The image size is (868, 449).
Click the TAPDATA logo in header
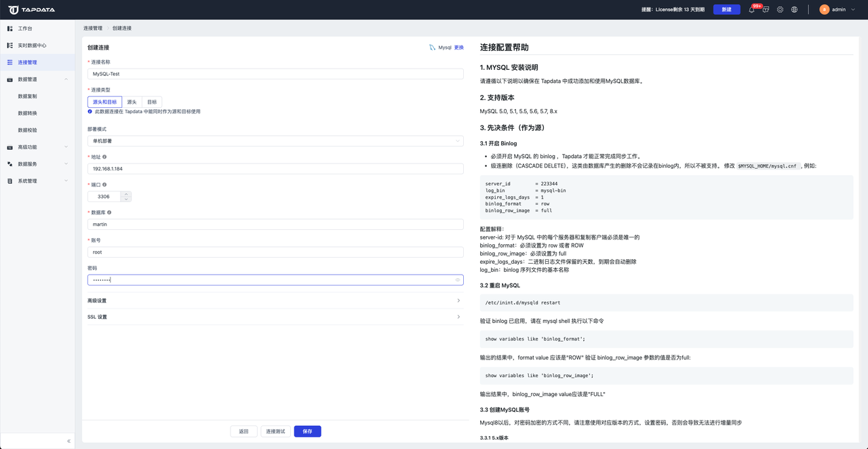point(32,9)
